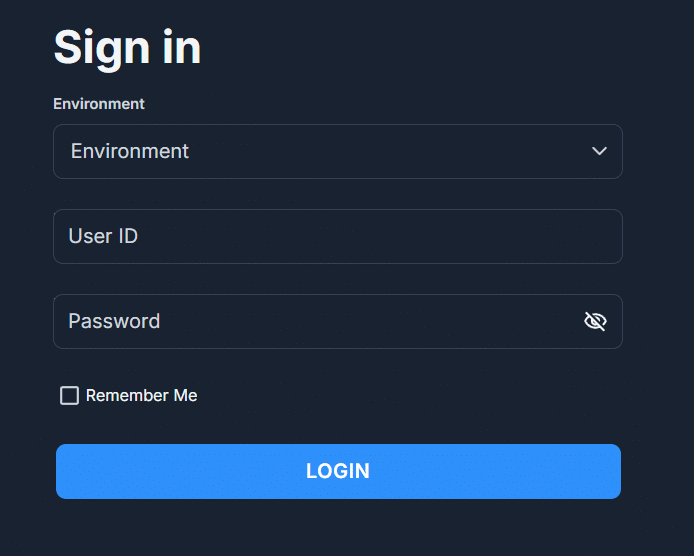This screenshot has width=694, height=556.
Task: Toggle password visibility with the eye icon
Action: pyautogui.click(x=595, y=321)
